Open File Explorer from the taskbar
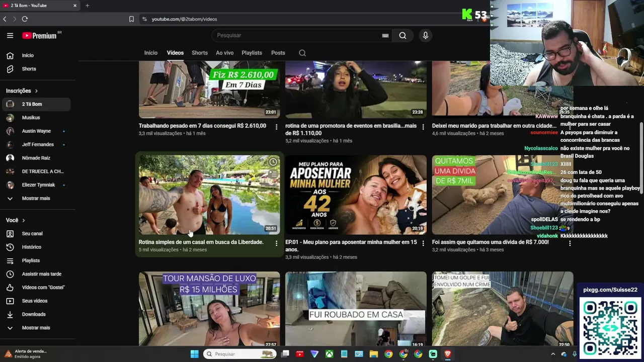 pos(374,354)
